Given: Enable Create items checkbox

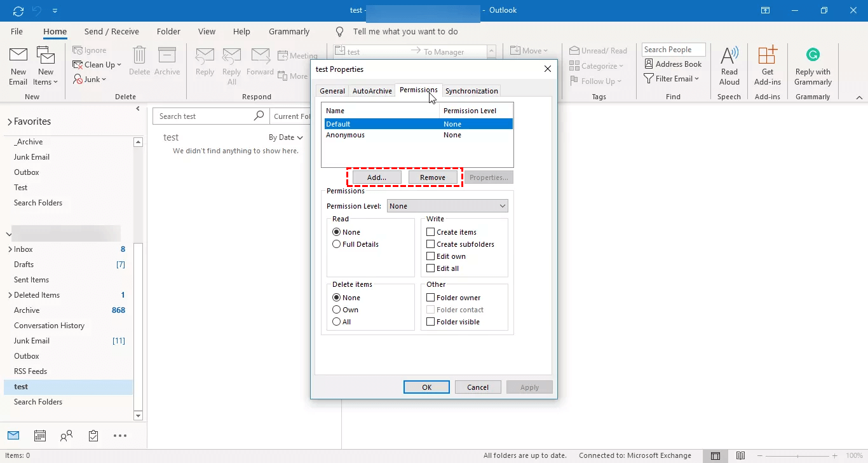Looking at the screenshot, I should 431,232.
